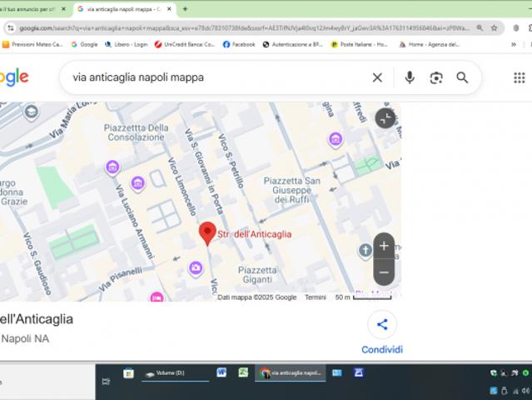Viewport: 532px width, 400px height.
Task: Bookmark this page with the star icon
Action: (495, 27)
